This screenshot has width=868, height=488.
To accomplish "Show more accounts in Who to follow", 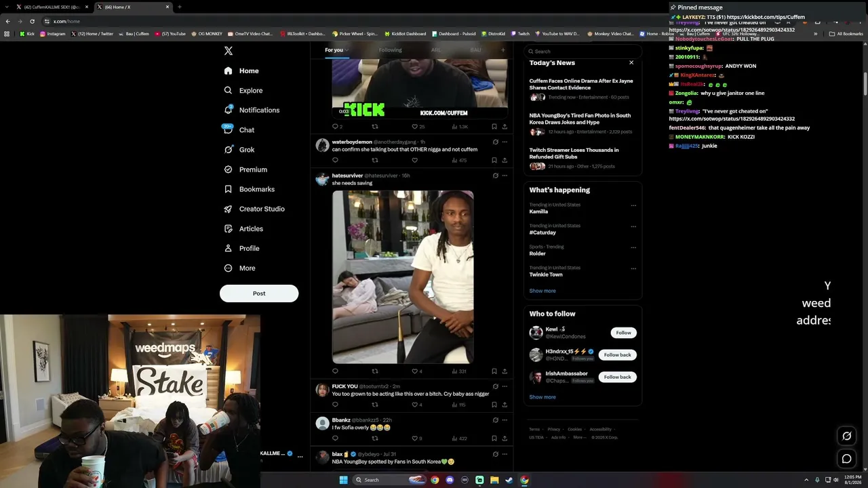I will 542,397.
